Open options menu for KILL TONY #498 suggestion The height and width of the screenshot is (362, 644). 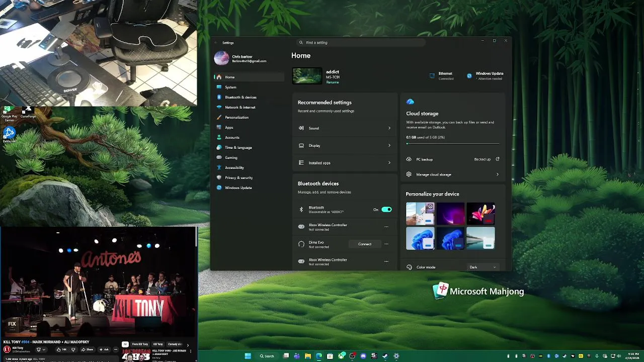[x=190, y=351]
